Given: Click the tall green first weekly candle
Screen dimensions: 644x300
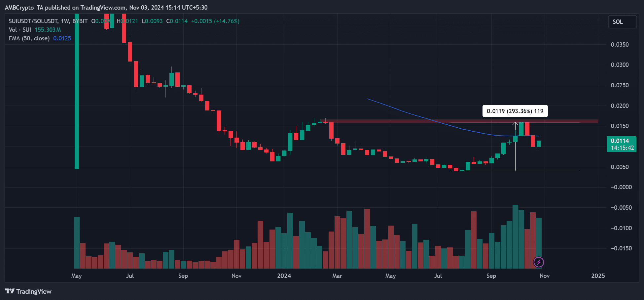Looking at the screenshot, I should [x=77, y=92].
